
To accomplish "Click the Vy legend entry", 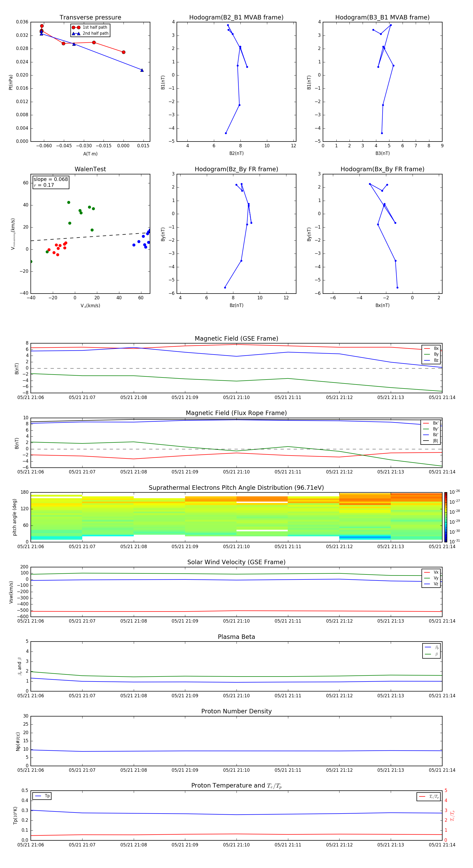I will tap(431, 578).
